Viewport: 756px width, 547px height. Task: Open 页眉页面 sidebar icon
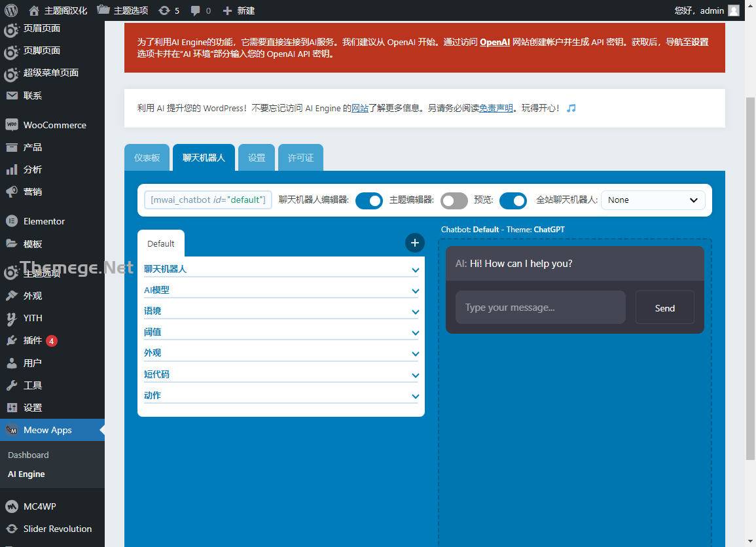[x=11, y=29]
